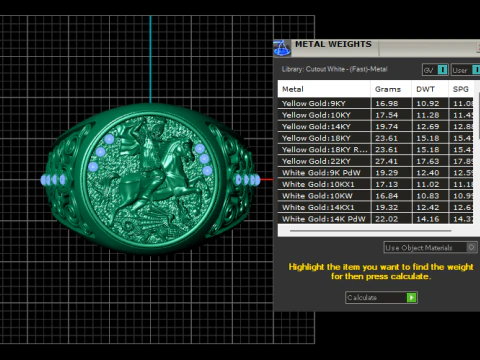480x360 pixels.
Task: Select the White Gold:9K PdW row
Action: click(376, 173)
